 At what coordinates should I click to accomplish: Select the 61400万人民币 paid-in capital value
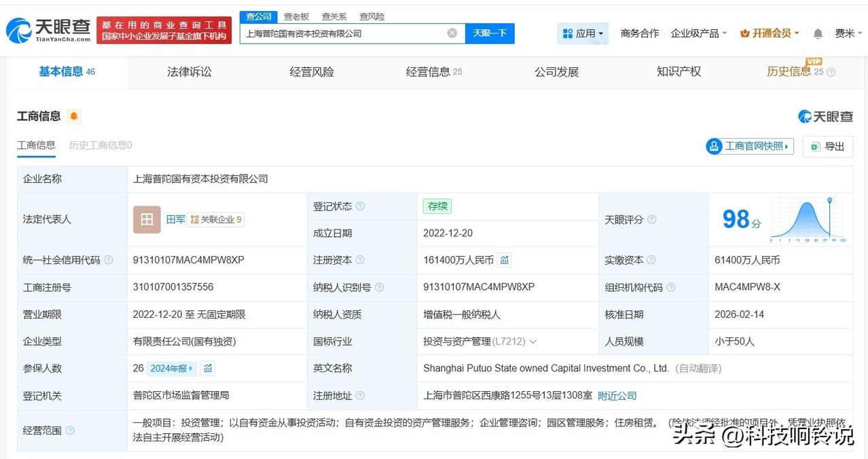(x=747, y=260)
